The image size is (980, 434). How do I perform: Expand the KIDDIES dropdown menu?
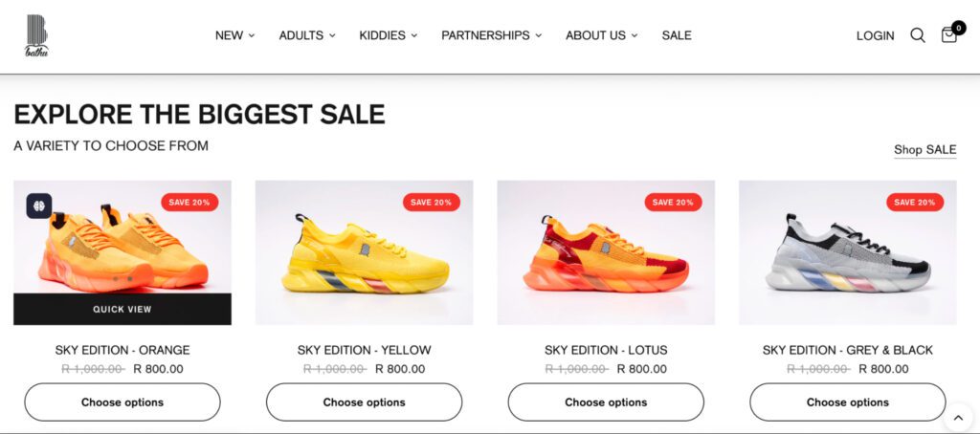click(x=388, y=35)
